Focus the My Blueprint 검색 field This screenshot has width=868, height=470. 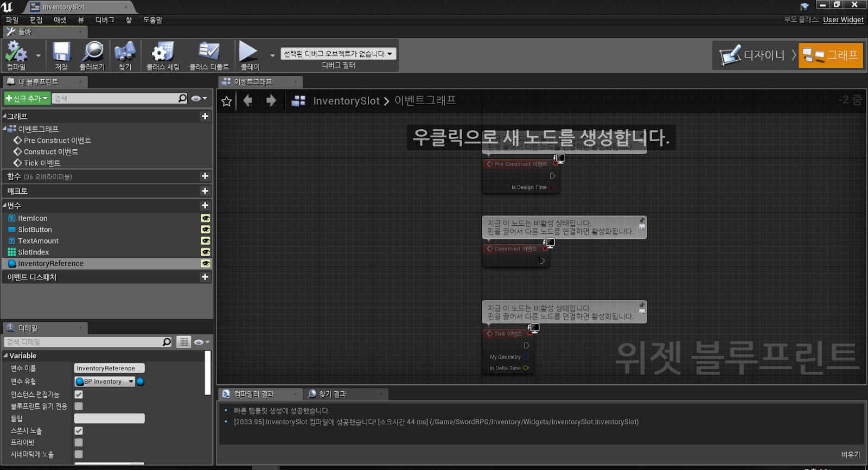click(x=120, y=98)
